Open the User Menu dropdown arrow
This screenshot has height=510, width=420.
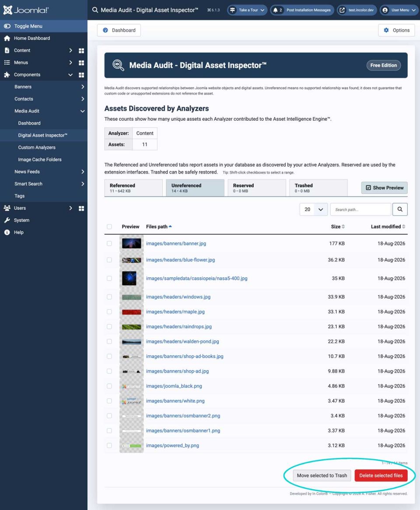coord(414,10)
